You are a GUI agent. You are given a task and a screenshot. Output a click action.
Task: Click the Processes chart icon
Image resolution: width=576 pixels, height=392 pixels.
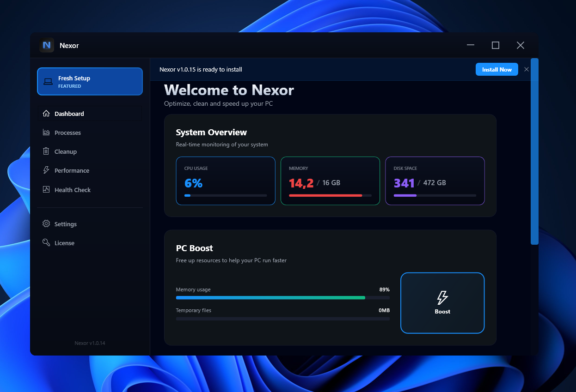click(46, 133)
